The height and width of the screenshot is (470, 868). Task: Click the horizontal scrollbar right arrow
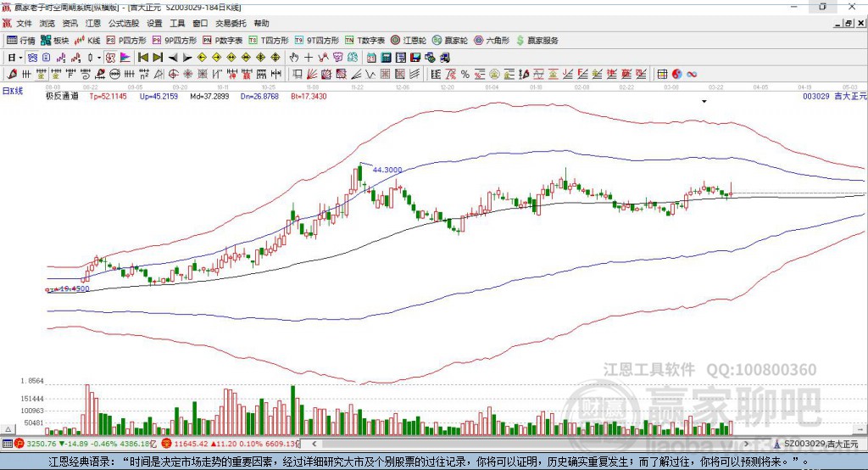click(x=746, y=444)
